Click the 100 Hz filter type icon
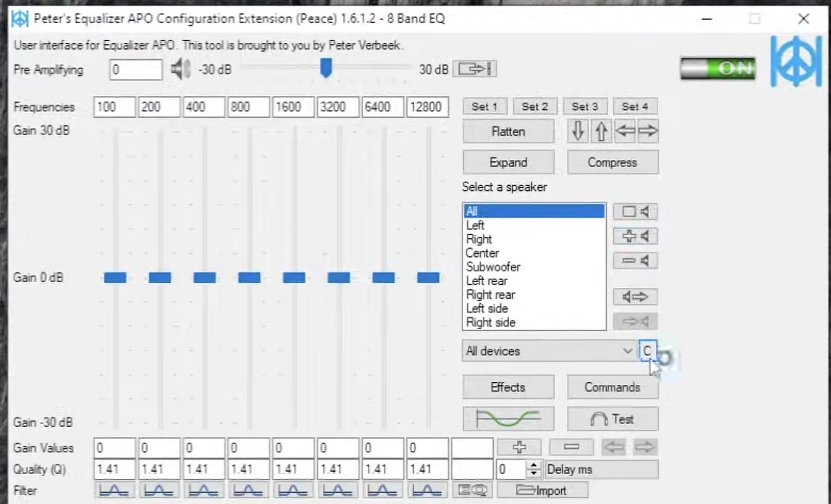This screenshot has height=504, width=831. point(114,490)
